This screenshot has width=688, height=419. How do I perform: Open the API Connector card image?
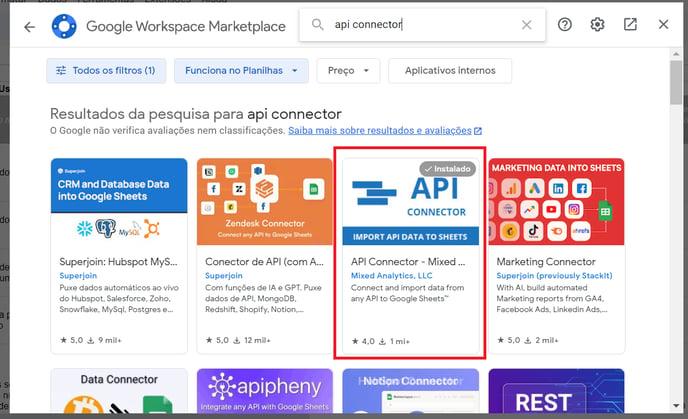[x=410, y=201]
